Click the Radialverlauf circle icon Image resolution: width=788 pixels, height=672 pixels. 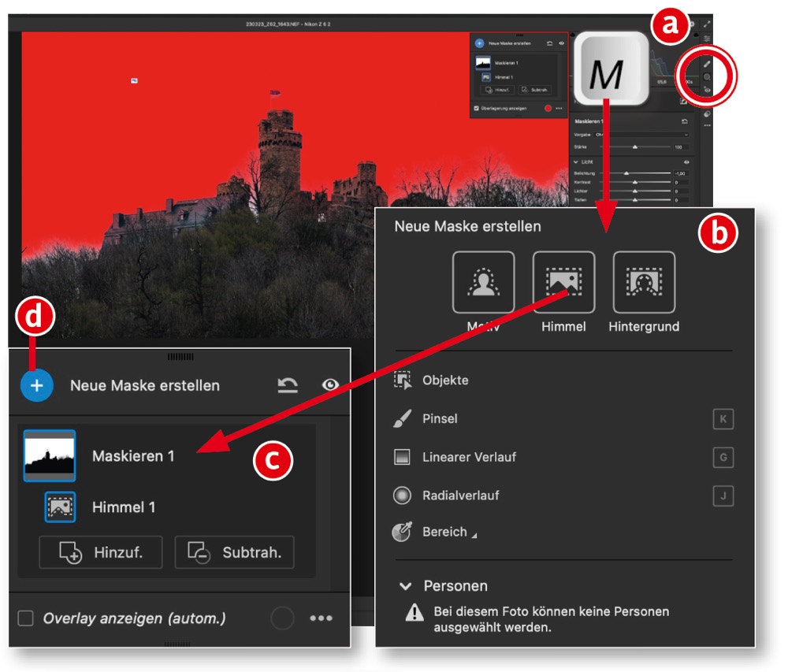(402, 496)
